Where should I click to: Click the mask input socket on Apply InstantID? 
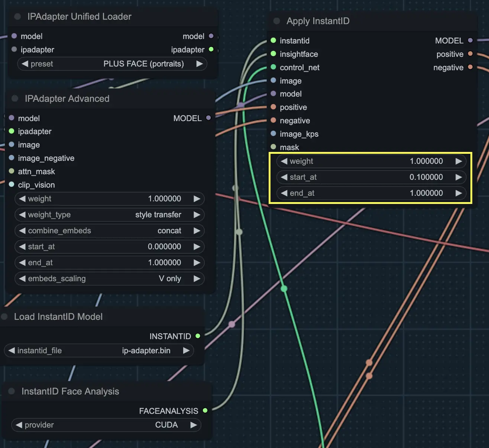pos(273,147)
